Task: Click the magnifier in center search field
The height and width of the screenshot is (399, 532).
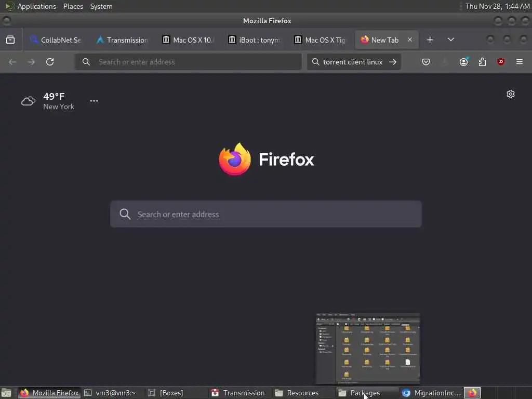Action: point(125,214)
